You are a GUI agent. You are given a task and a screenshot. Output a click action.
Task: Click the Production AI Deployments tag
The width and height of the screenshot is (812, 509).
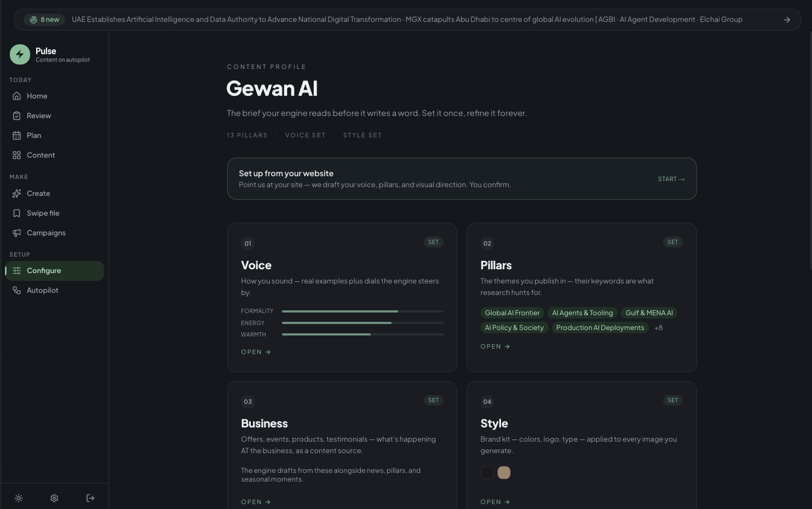600,328
